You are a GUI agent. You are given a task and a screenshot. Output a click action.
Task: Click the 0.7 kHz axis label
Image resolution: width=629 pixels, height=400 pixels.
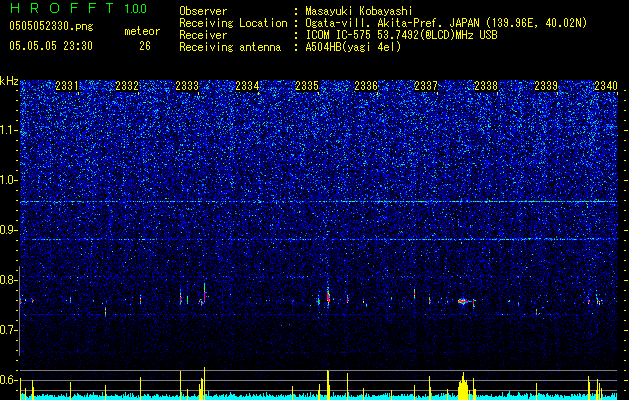click(9, 330)
